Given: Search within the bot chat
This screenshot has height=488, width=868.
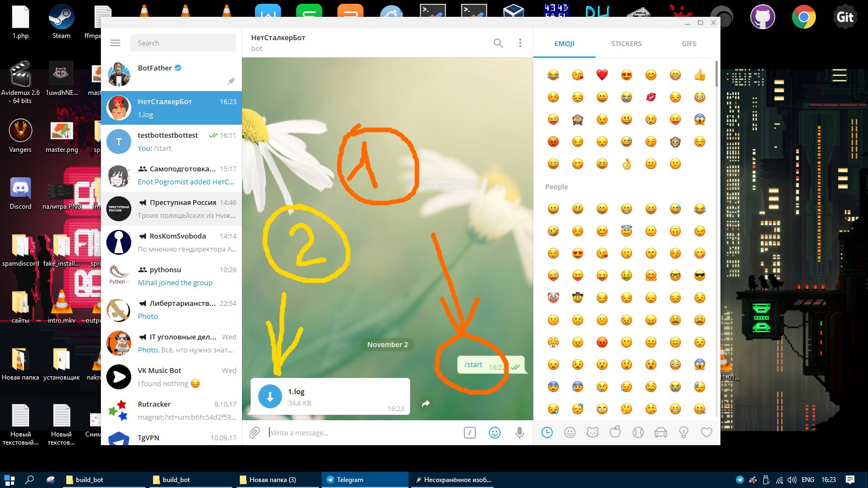Looking at the screenshot, I should click(x=498, y=43).
